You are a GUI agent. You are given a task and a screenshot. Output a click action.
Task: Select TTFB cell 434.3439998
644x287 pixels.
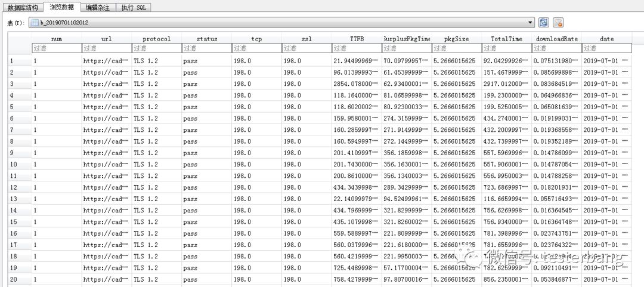357,187
